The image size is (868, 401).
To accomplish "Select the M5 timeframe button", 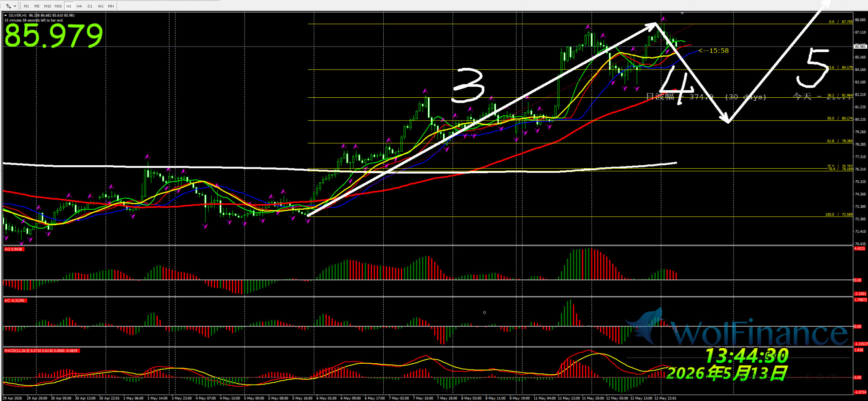I will pos(37,6).
